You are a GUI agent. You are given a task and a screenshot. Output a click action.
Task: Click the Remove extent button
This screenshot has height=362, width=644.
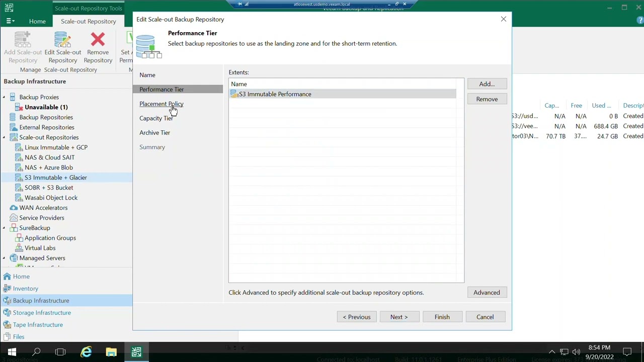487,99
